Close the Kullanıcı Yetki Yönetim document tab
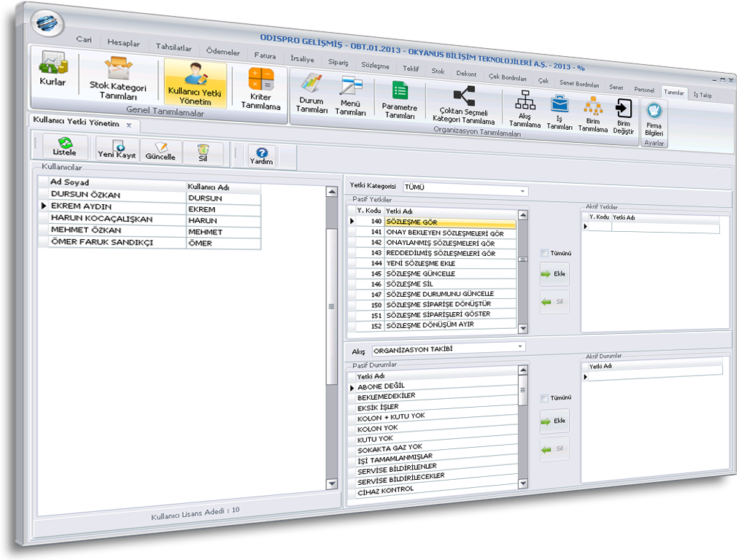This screenshot has height=560, width=747. click(x=129, y=125)
